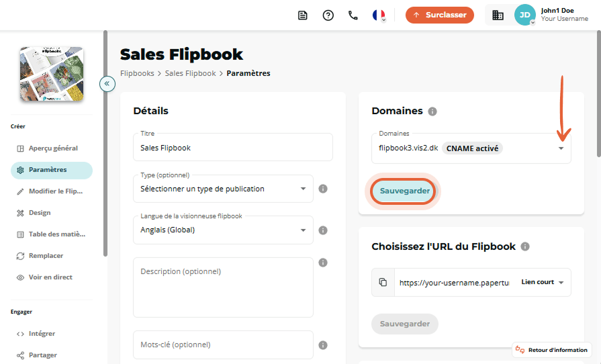Open Partager sidebar item
The image size is (601, 364).
(x=52, y=355)
